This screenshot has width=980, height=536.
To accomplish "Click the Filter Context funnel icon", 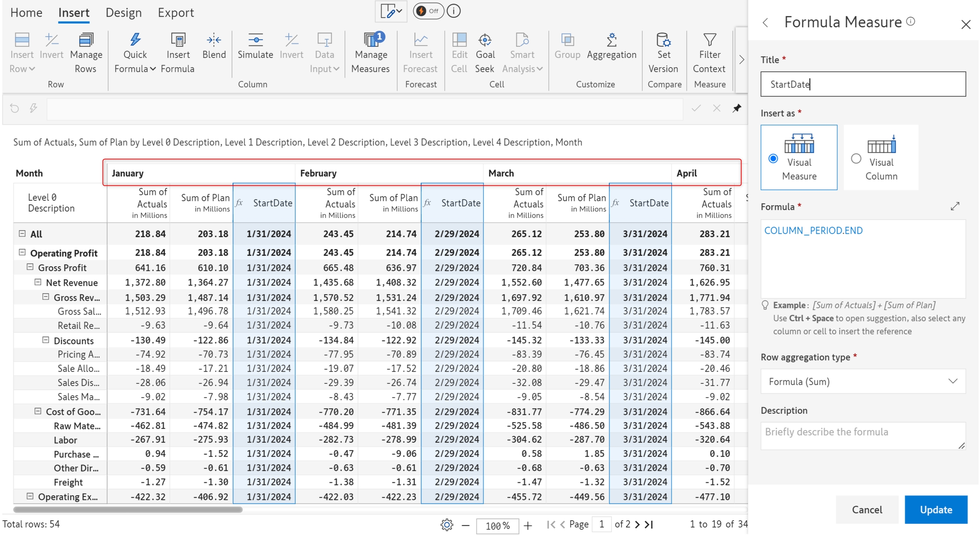I will [709, 40].
